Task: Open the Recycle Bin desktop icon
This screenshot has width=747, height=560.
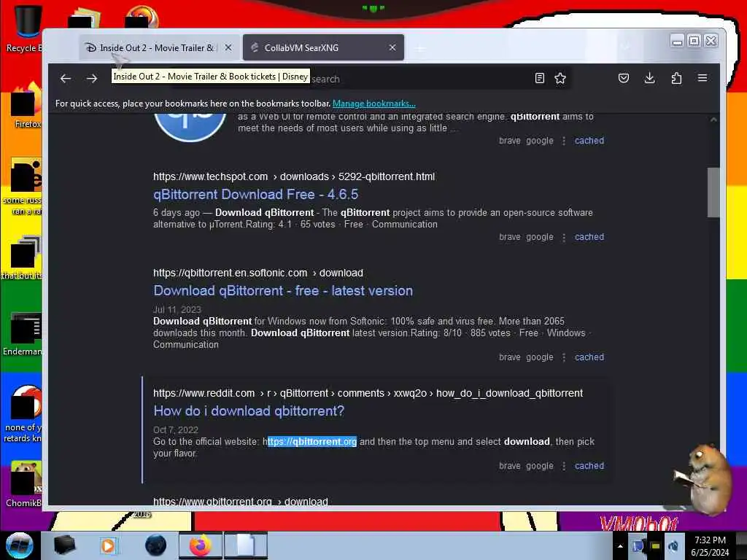Action: pyautogui.click(x=25, y=28)
